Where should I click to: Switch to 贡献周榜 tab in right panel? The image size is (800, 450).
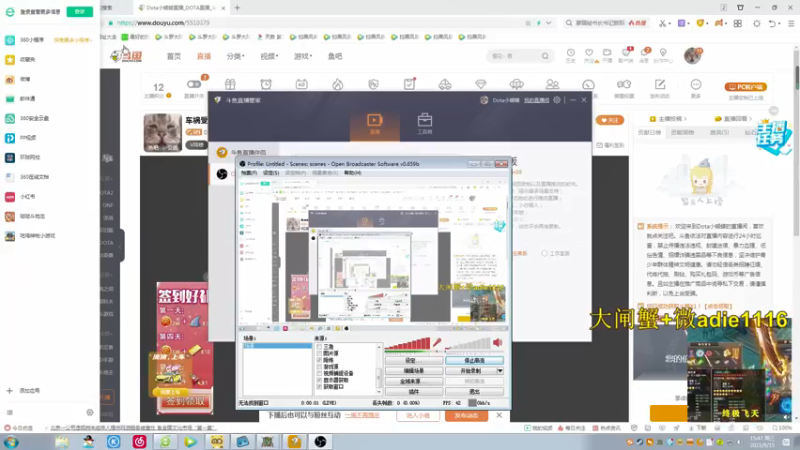pyautogui.click(x=682, y=132)
